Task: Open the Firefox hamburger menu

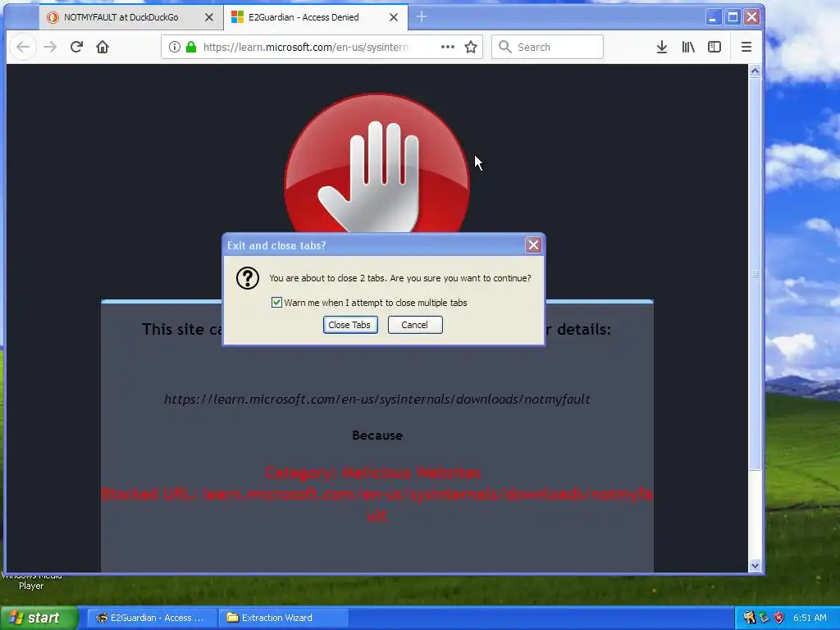Action: 746,47
